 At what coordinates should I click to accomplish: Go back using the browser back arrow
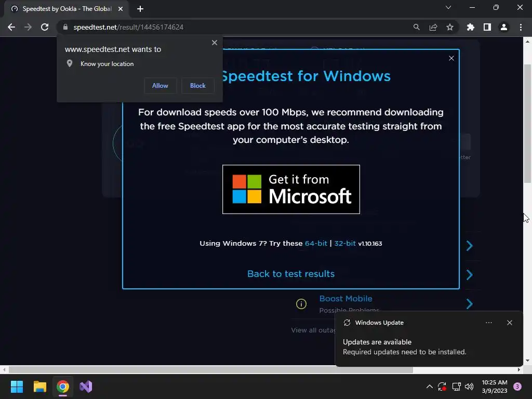tap(11, 27)
